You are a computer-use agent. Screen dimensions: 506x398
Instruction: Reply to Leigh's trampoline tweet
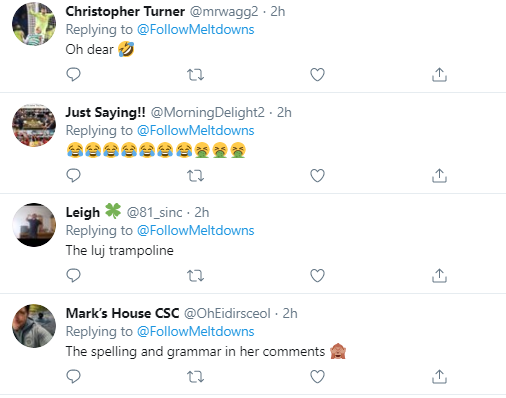tap(73, 275)
